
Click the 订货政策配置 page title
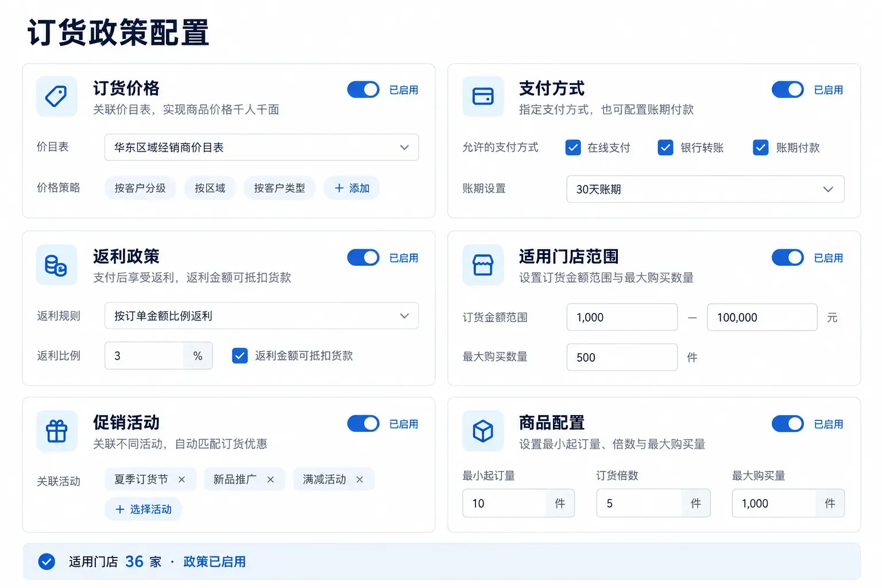(x=118, y=32)
